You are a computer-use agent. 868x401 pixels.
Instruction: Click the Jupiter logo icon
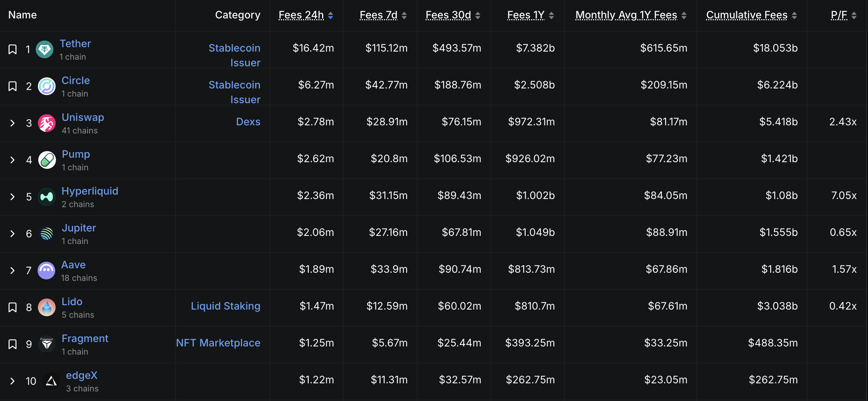(47, 234)
